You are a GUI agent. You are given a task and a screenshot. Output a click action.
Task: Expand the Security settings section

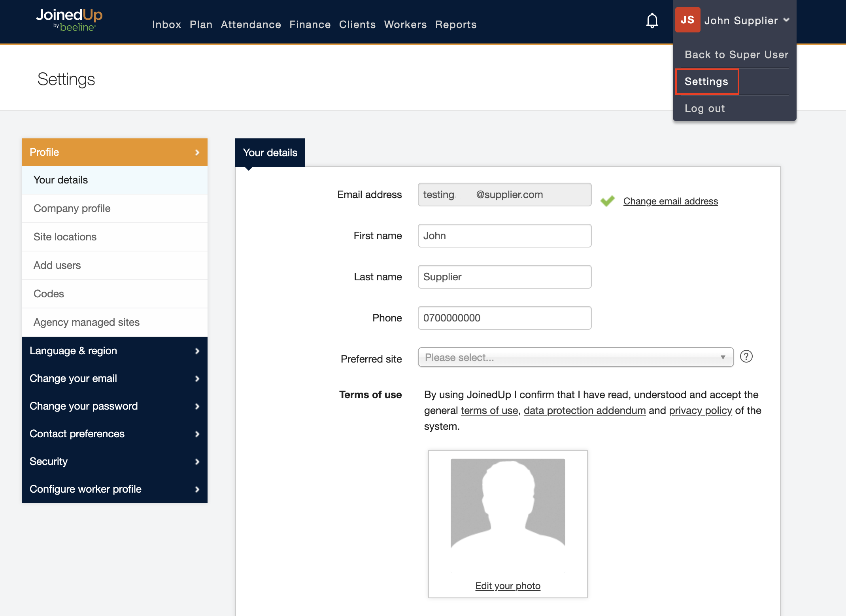[x=114, y=461]
